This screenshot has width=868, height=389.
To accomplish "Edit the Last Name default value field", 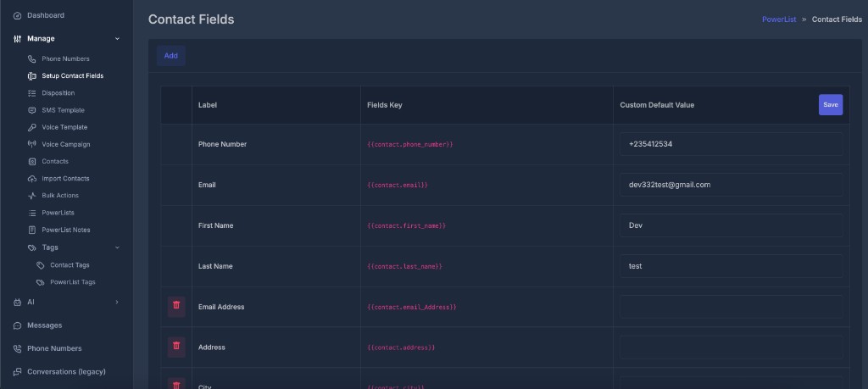I will (x=732, y=266).
